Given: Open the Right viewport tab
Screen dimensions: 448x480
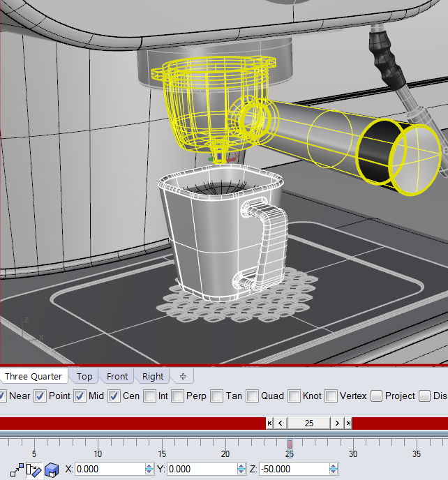Looking at the screenshot, I should tap(153, 376).
